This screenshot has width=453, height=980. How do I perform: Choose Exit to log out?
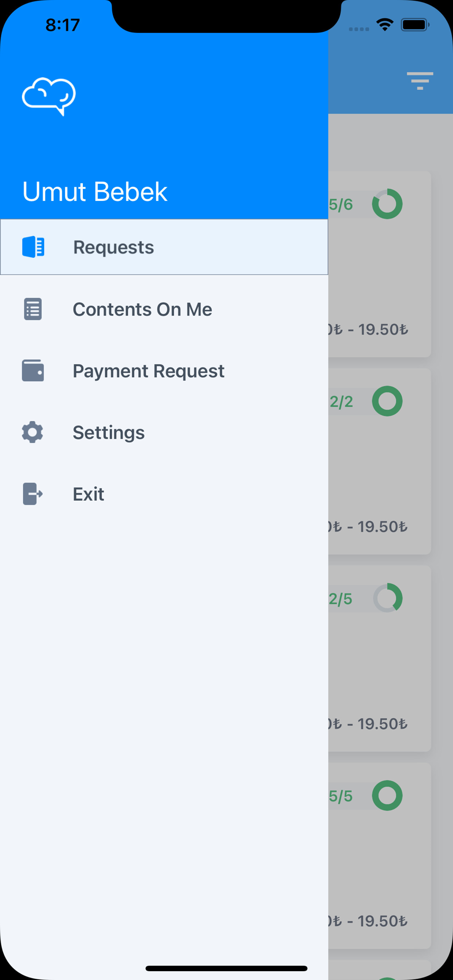(164, 494)
